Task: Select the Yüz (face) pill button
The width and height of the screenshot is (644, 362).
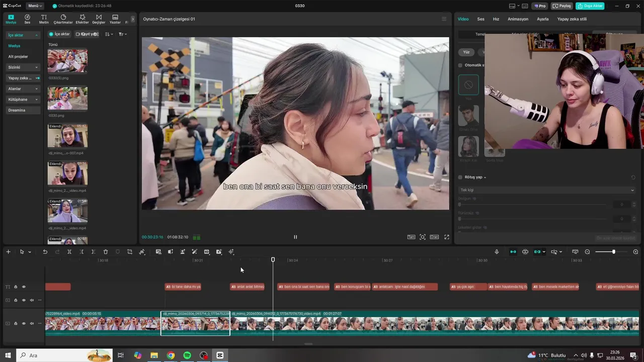Action: point(466,52)
